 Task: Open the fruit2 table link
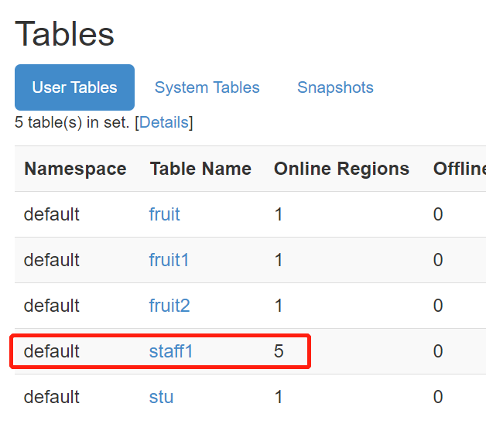[x=169, y=306]
